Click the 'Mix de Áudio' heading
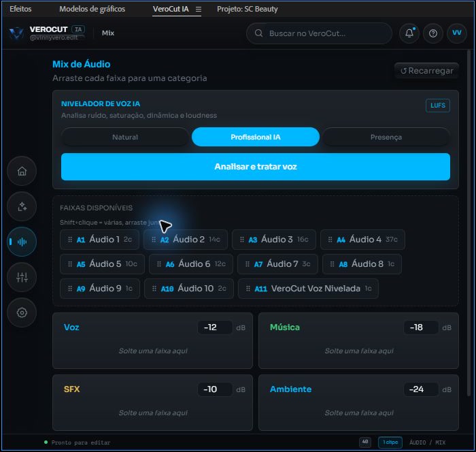 click(82, 64)
